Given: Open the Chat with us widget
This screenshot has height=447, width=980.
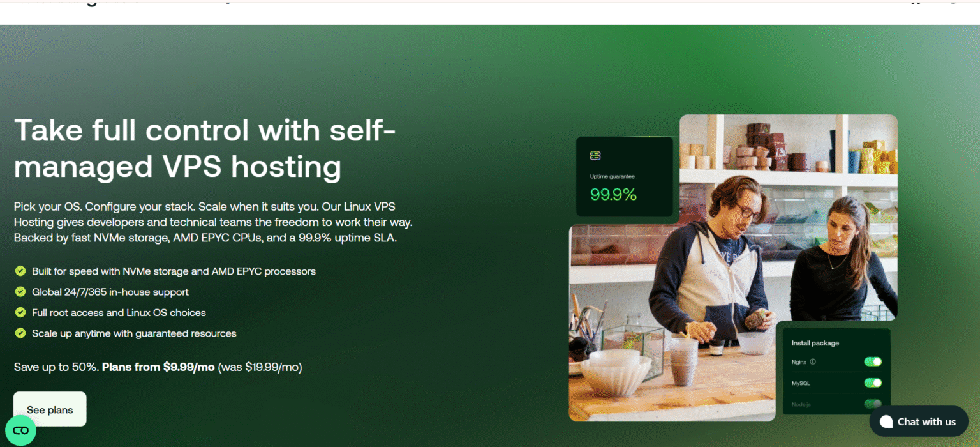Looking at the screenshot, I should [x=919, y=421].
